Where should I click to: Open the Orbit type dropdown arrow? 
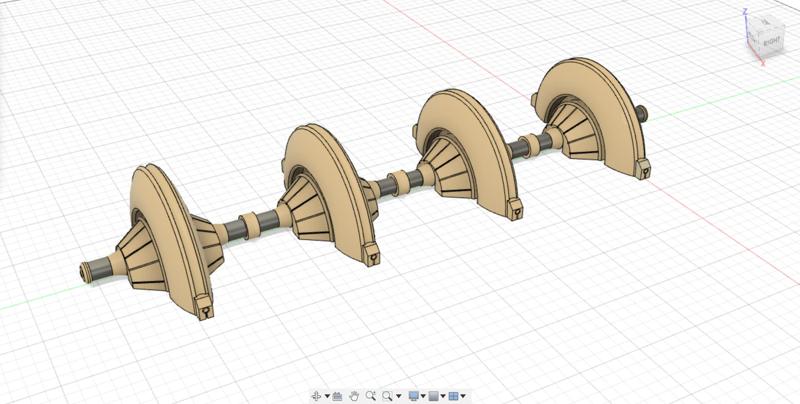point(328,396)
